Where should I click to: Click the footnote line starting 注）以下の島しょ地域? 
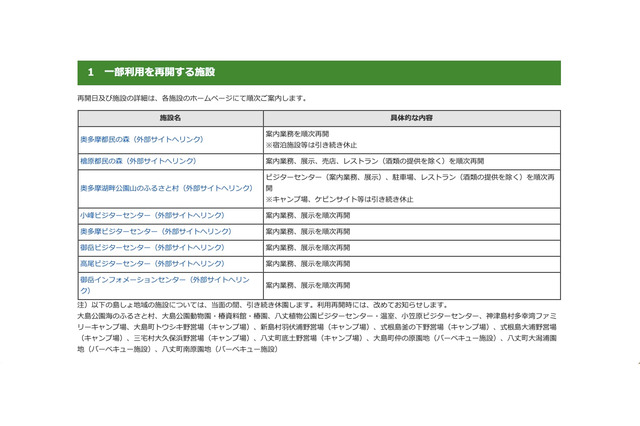coord(263,305)
